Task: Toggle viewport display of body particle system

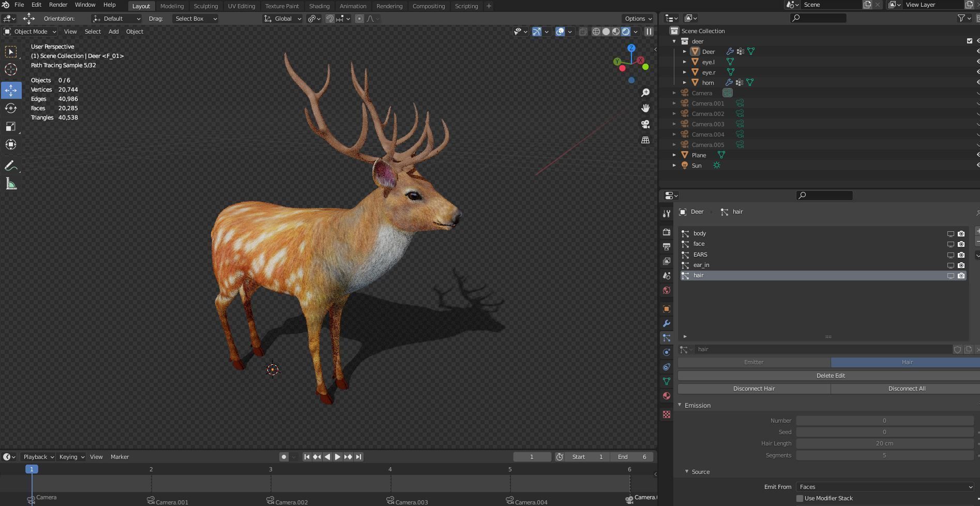Action: coord(951,234)
